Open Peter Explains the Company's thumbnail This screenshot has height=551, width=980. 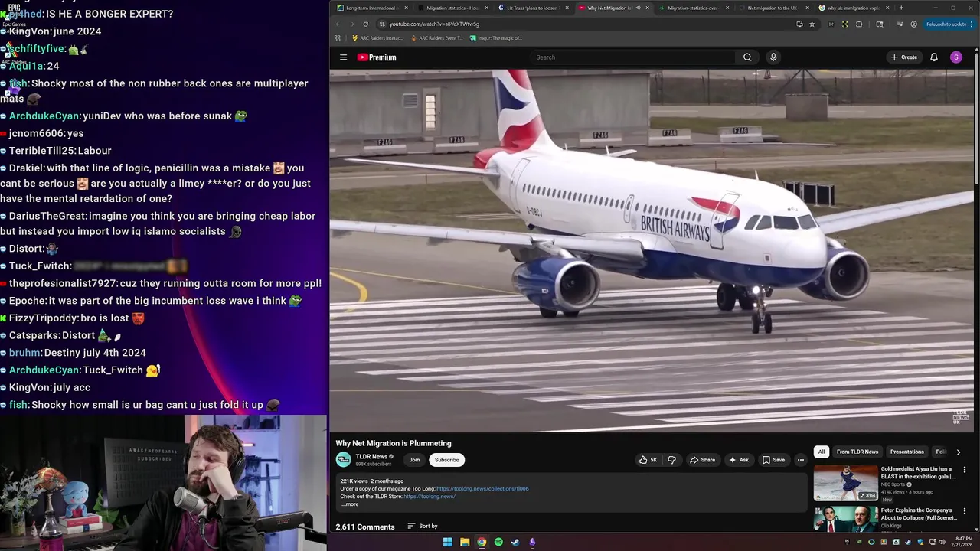tap(846, 519)
